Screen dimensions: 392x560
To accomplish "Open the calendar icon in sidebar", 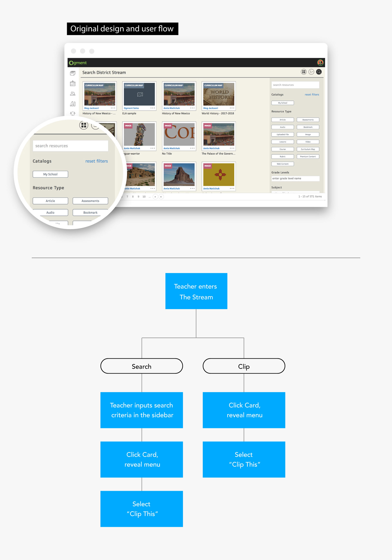I will (x=73, y=83).
